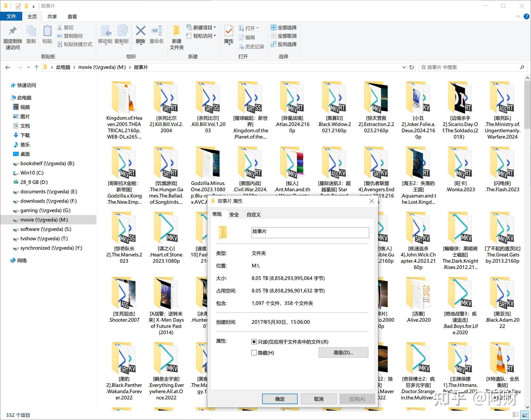
Task: Click the Advanced (D) button
Action: click(343, 352)
